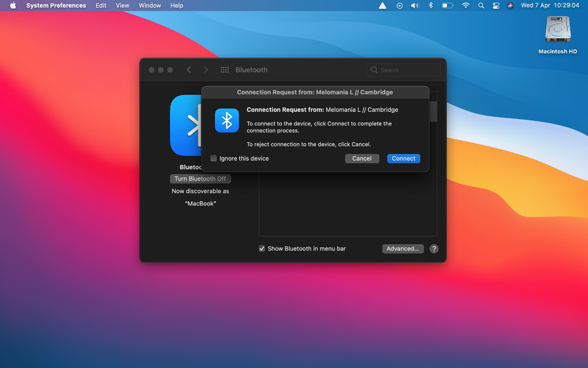588x368 pixels.
Task: Open the Siri icon in menu bar
Action: (510, 5)
